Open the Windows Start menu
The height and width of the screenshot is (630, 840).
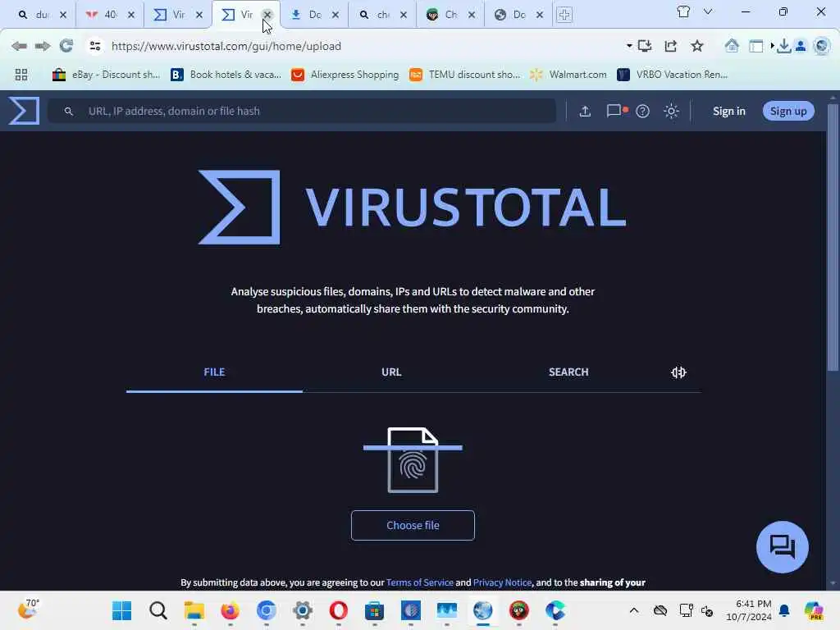[x=121, y=610]
